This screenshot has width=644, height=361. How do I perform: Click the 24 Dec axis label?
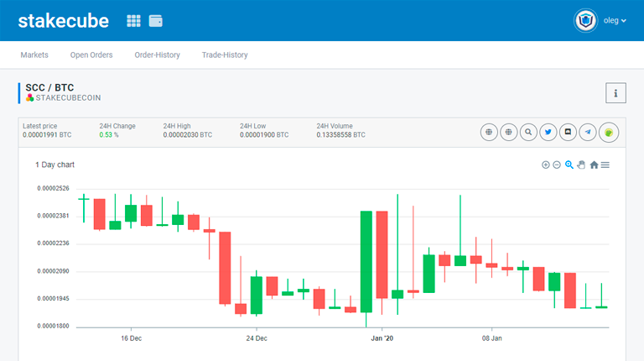[257, 338]
